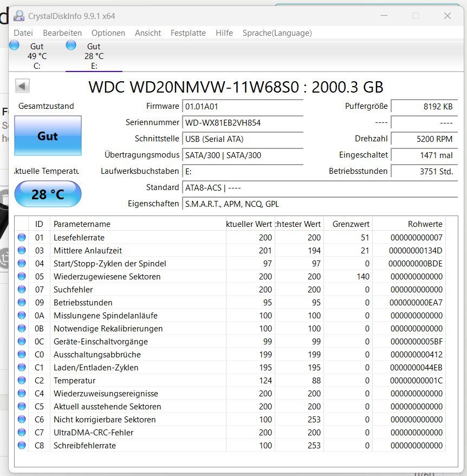Click the status orb for Lesefehlerrate row
Viewport: 467px width, 476px height.
click(22, 237)
